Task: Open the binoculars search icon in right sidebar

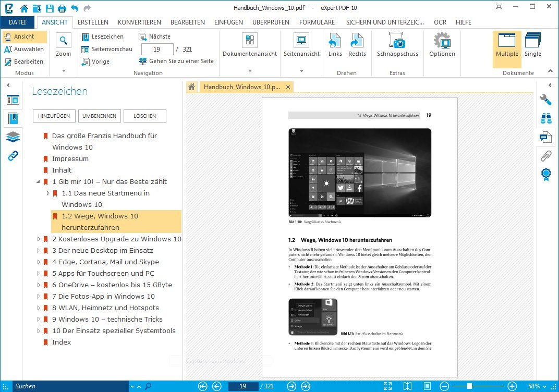Action: click(546, 118)
